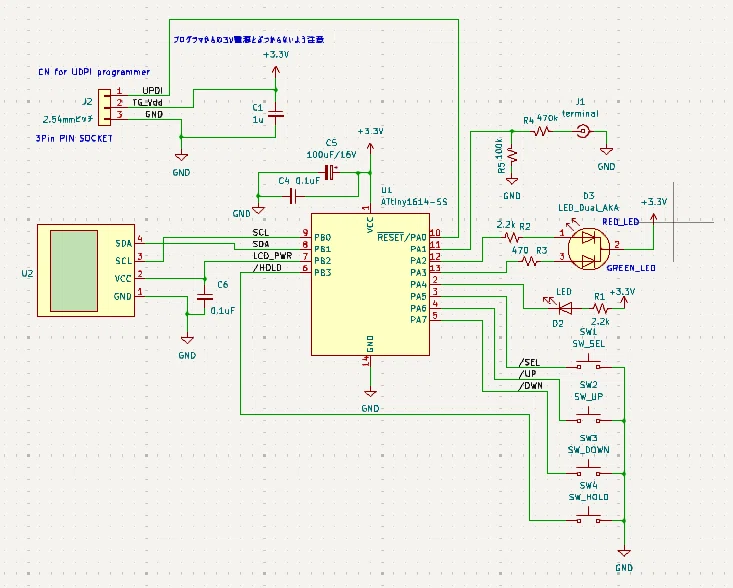Select the R2 2.2k resistor symbol
Image resolution: width=733 pixels, height=588 pixels.
[512, 237]
